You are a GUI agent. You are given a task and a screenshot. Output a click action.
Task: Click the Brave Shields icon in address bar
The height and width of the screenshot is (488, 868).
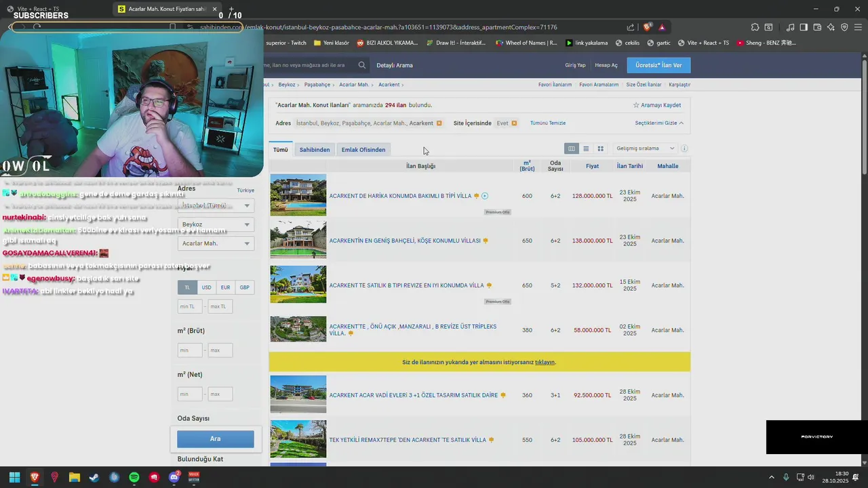[x=648, y=27]
